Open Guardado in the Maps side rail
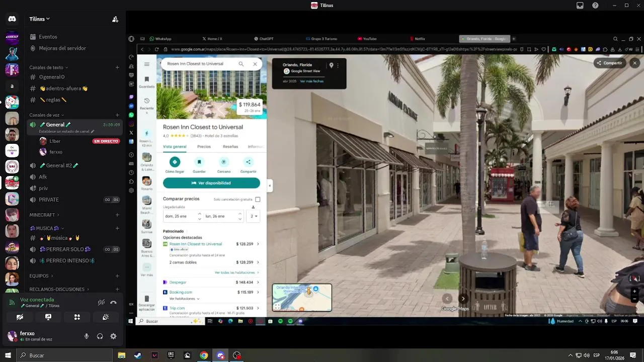Viewport: 644px width, 362px height. point(146,82)
